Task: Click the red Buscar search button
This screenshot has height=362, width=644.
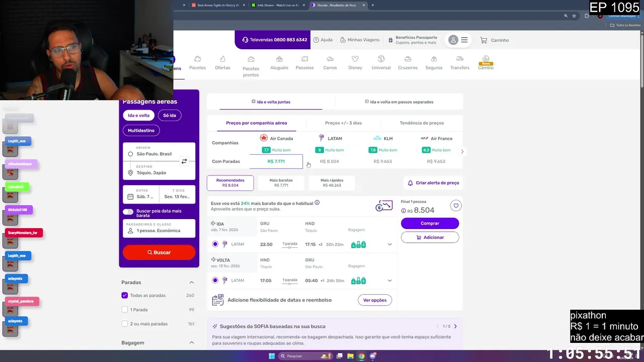Action: point(159,252)
